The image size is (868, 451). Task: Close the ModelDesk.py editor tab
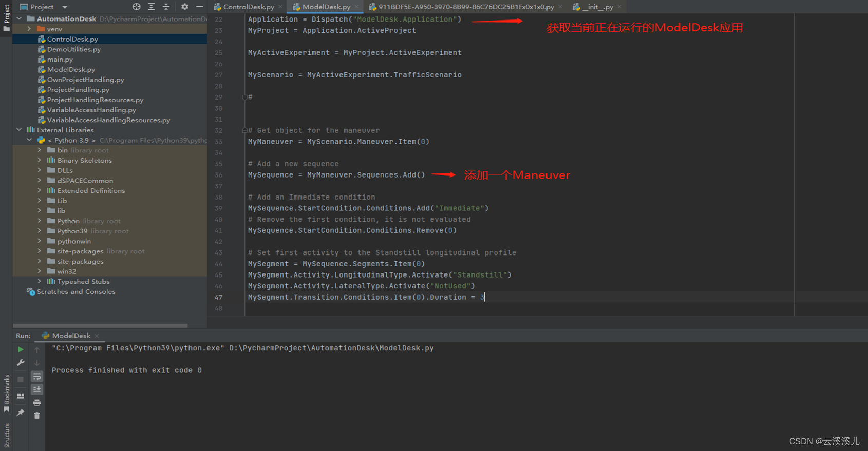356,7
